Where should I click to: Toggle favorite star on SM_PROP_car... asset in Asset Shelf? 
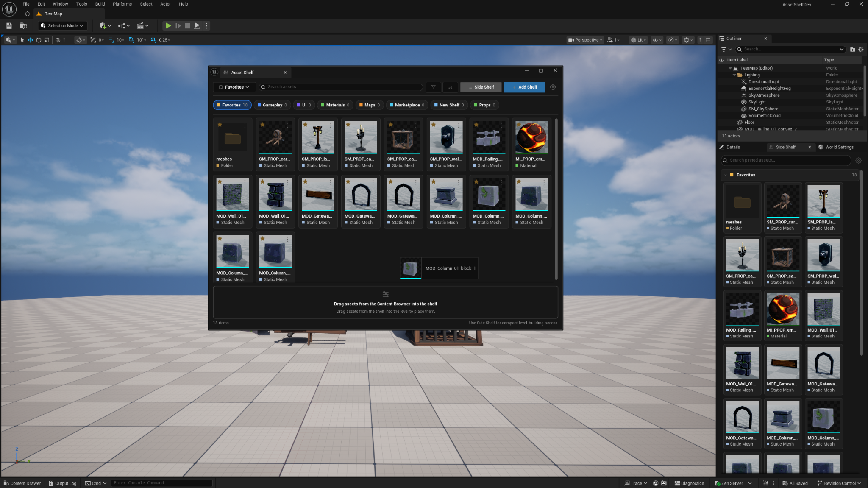tap(262, 125)
